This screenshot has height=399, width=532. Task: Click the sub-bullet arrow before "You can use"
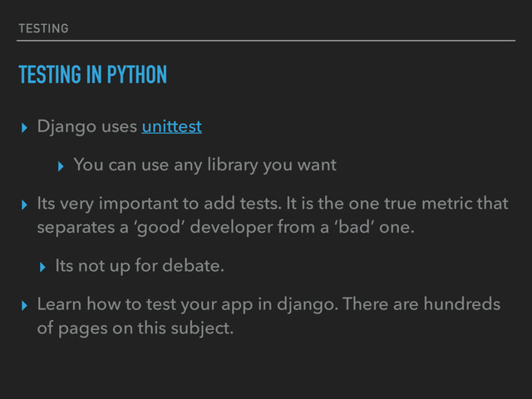[x=60, y=166]
